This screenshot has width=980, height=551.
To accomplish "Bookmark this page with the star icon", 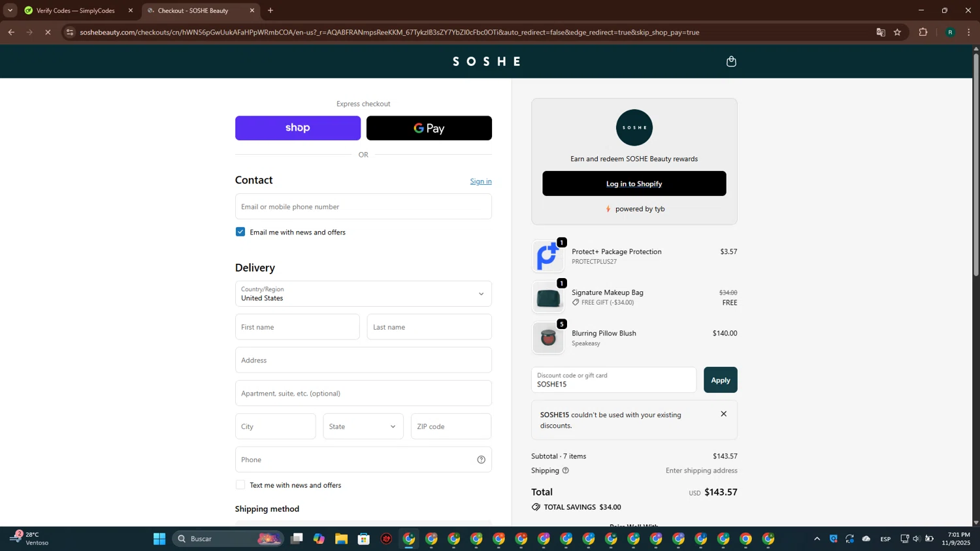I will click(898, 32).
